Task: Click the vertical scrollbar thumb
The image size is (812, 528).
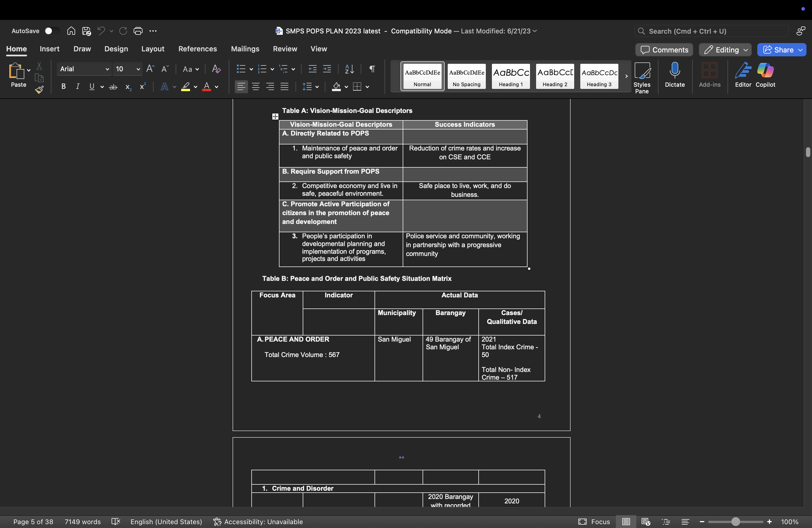Action: 808,152
